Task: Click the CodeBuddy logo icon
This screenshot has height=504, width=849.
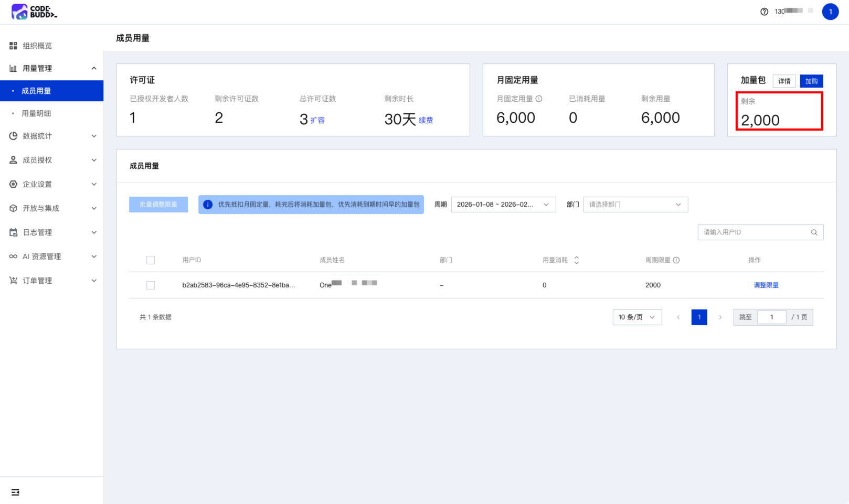Action: pos(20,12)
